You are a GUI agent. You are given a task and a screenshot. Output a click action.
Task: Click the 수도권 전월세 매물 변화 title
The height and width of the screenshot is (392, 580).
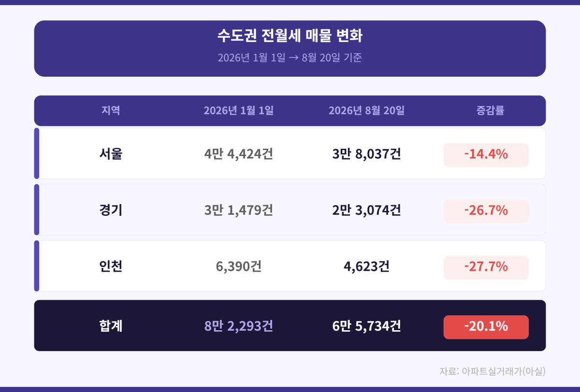tap(290, 36)
